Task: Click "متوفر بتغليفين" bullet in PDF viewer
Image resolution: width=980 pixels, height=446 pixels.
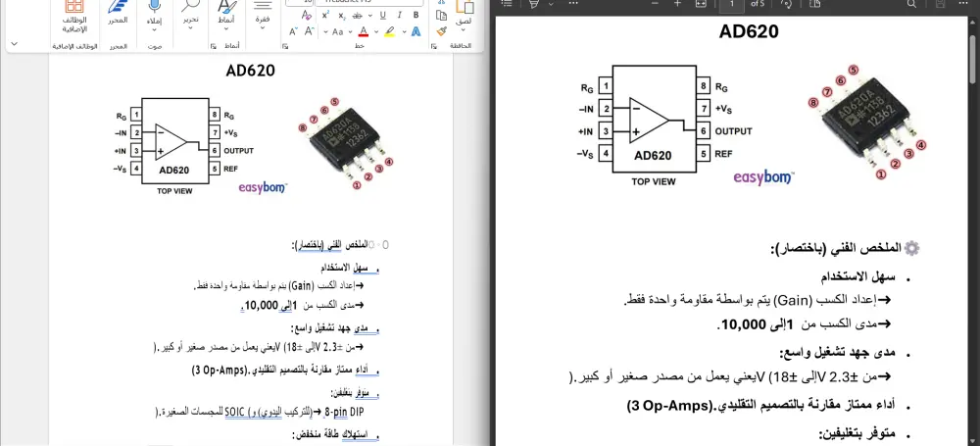Action: pos(857,433)
